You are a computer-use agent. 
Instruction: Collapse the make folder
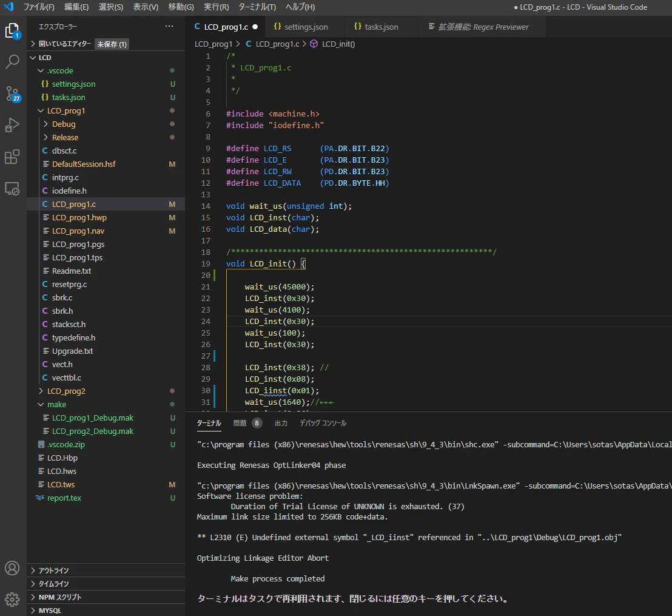click(x=41, y=405)
